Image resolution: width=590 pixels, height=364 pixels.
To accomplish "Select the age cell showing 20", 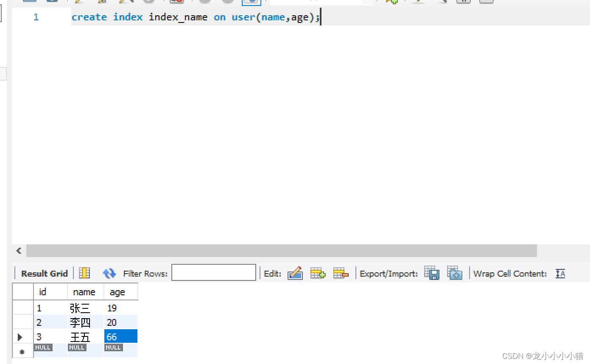I will [121, 322].
